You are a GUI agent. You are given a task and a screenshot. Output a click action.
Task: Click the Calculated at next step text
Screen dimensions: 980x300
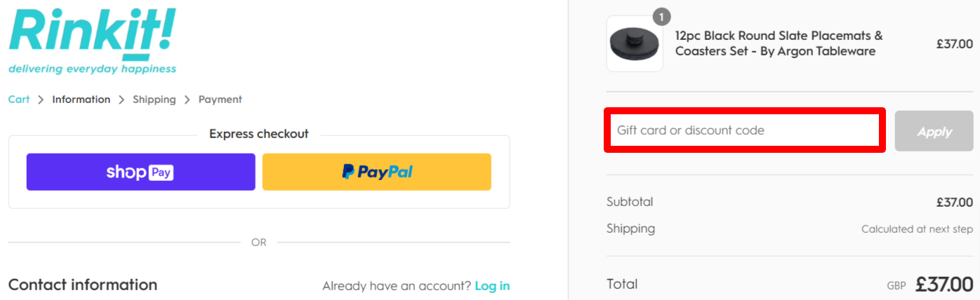pyautogui.click(x=918, y=229)
